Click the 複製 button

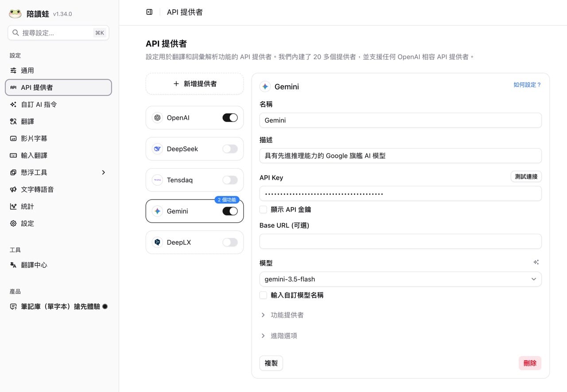[x=271, y=363]
